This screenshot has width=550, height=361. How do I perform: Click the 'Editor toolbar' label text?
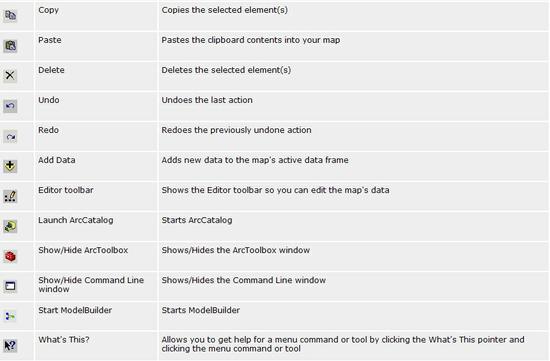(66, 190)
